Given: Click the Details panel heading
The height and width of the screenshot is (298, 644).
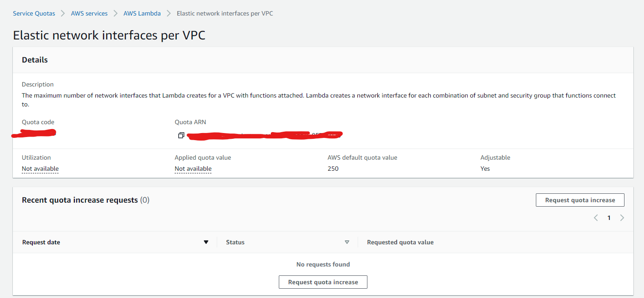Looking at the screenshot, I should [x=35, y=60].
